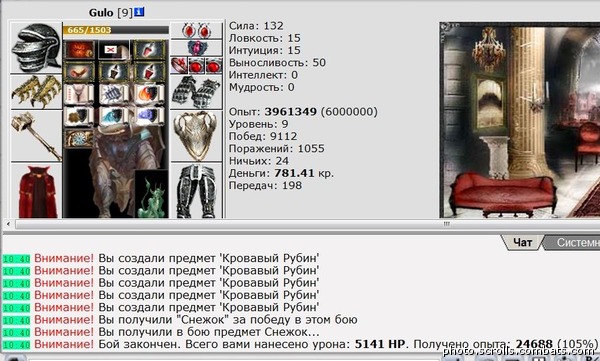This screenshot has height=361, width=600.
Task: Click the plate gauntlets slot
Action: coord(196,92)
